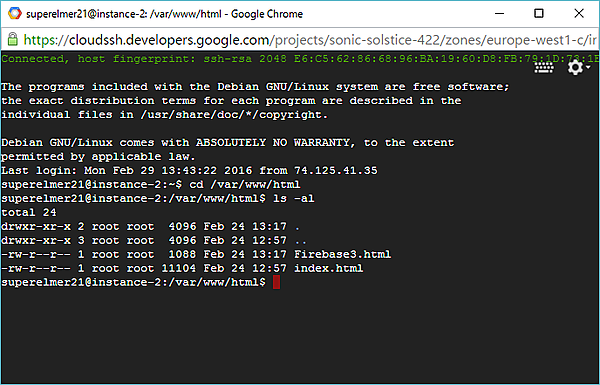Screen dimensions: 600x385
Task: Click 'permitted by applicable law.' line
Action: point(98,157)
